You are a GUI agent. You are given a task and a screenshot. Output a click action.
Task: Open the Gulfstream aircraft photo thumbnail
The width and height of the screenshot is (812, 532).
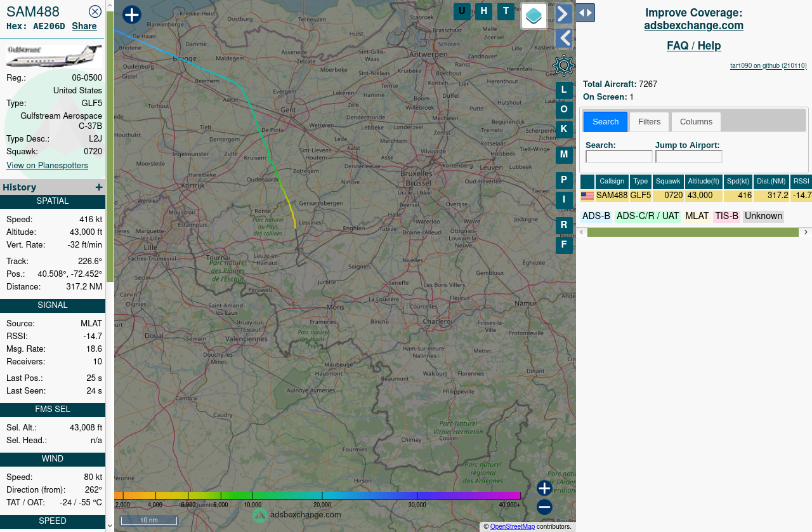tap(54, 55)
